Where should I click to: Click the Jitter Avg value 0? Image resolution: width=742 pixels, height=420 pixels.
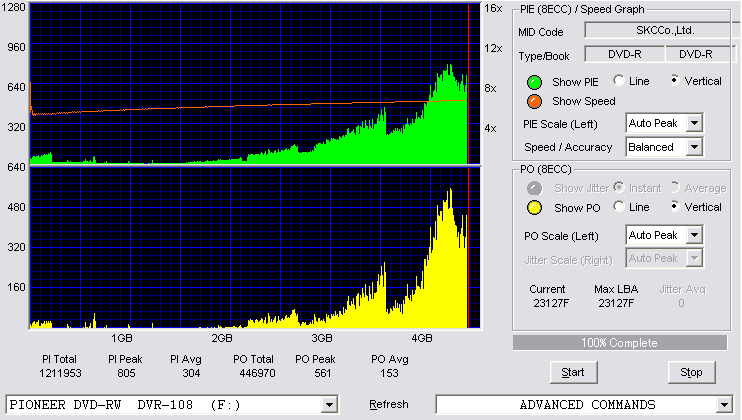tap(681, 303)
